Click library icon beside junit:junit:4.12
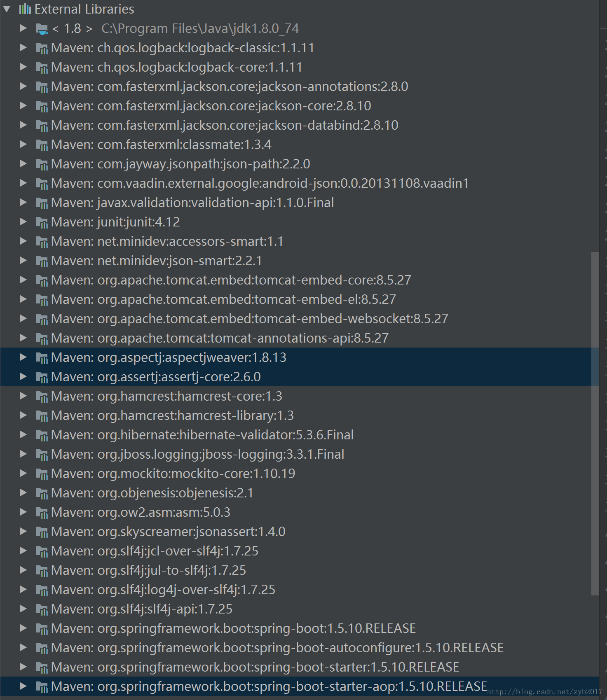 tap(42, 222)
